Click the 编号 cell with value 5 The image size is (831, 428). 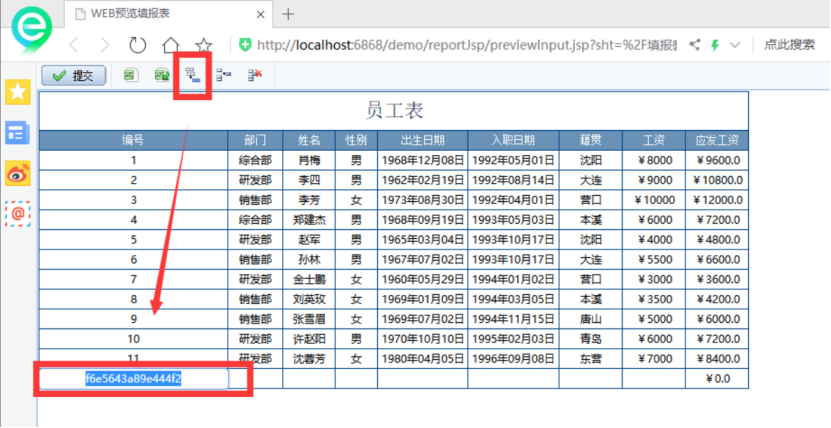coord(134,240)
